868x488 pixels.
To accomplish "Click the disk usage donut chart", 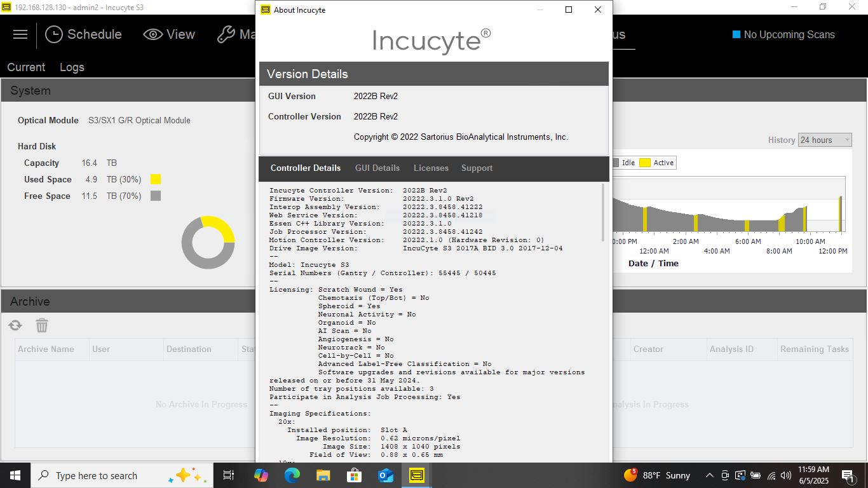I will click(x=208, y=242).
